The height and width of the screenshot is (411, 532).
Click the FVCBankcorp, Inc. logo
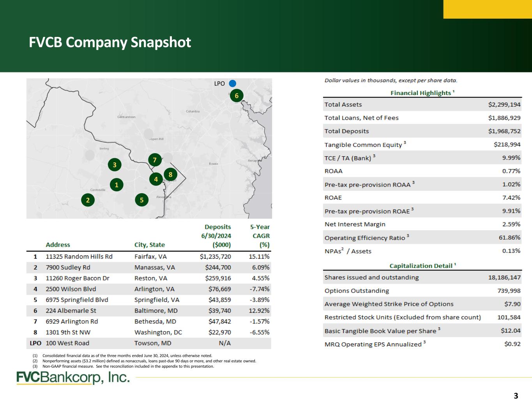[73, 377]
